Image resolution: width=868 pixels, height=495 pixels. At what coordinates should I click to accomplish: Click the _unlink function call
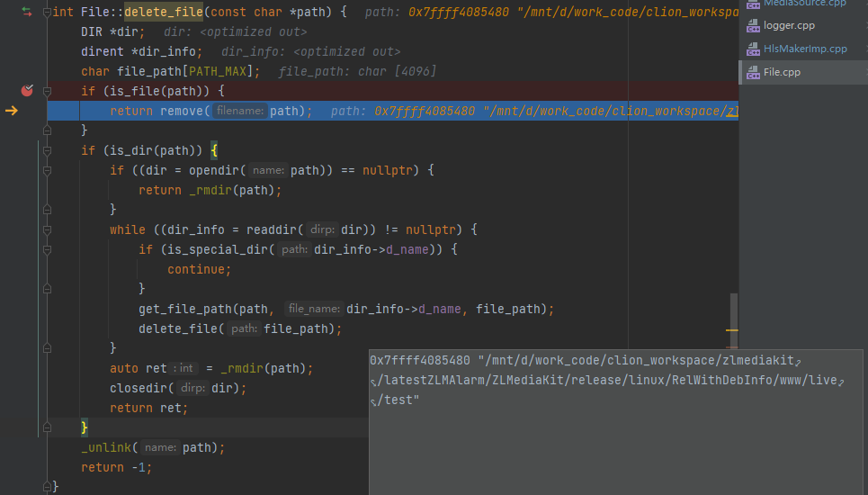(106, 447)
